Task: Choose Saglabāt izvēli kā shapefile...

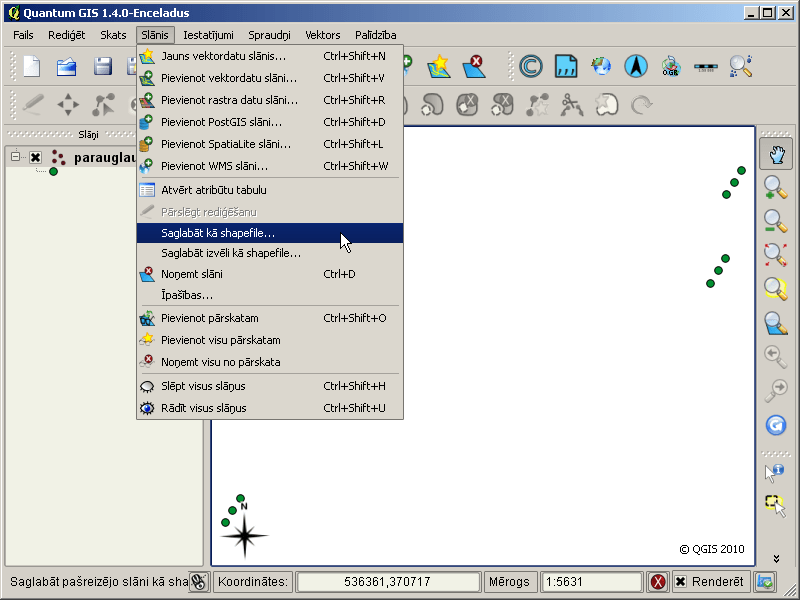Action: pyautogui.click(x=270, y=253)
